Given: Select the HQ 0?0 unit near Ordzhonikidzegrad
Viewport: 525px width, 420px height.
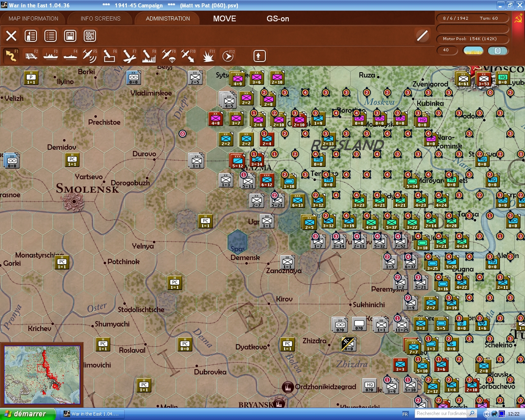Looking at the screenshot, I should click(370, 385).
